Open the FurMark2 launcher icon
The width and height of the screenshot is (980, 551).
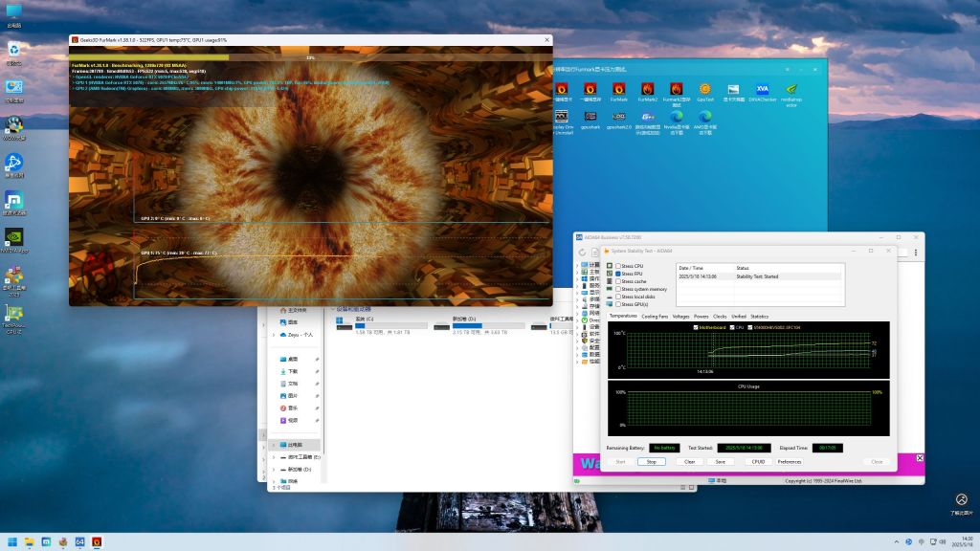coord(647,90)
